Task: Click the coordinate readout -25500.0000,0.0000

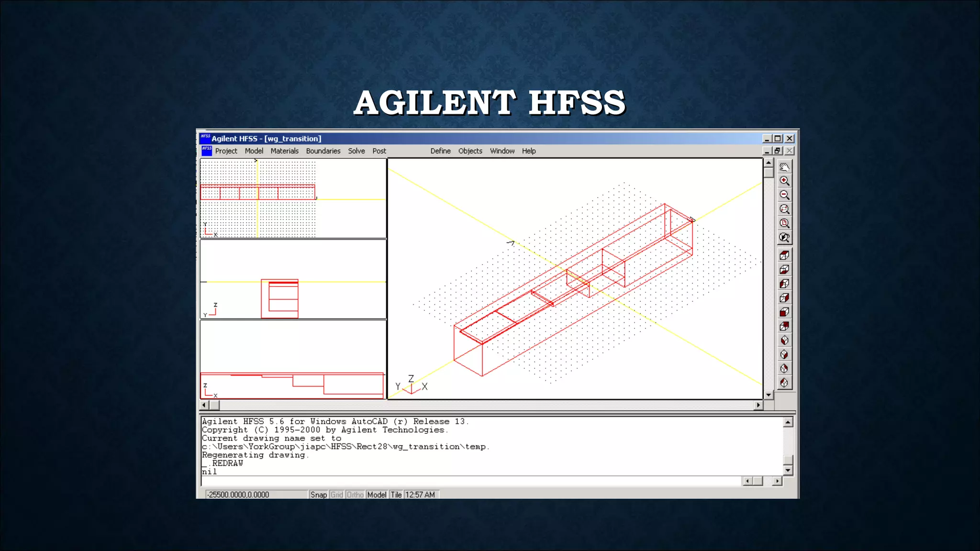Action: (x=238, y=495)
